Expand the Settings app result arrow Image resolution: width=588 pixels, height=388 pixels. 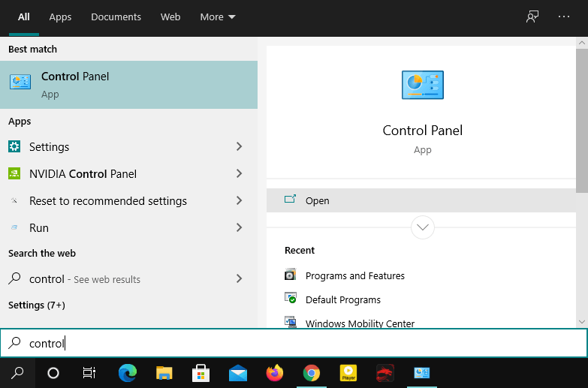240,146
